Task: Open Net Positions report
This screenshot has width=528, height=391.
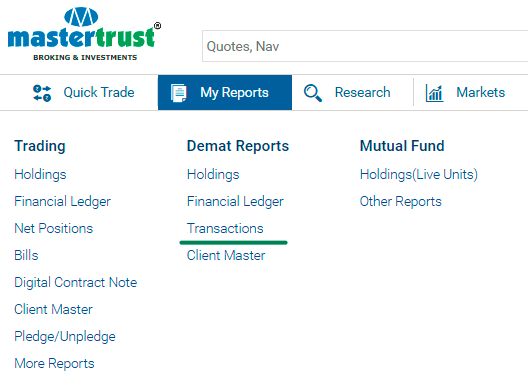Action: point(54,228)
